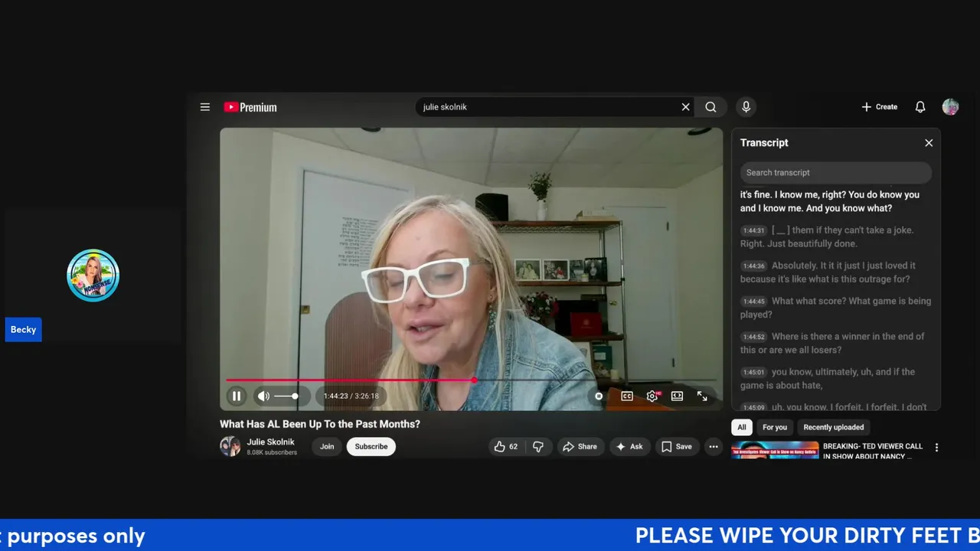980x551 pixels.
Task: Subscribe to Julie Skolnik
Action: (371, 446)
